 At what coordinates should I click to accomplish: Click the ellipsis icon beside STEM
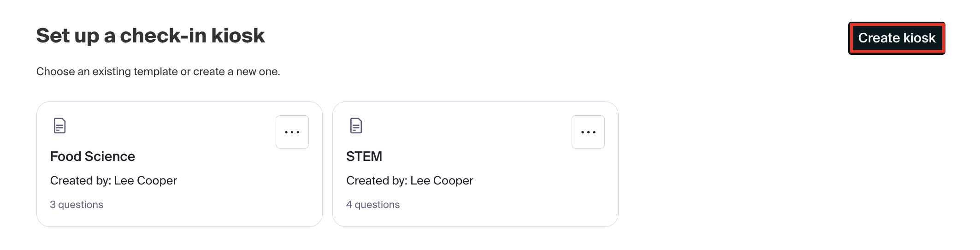click(588, 132)
